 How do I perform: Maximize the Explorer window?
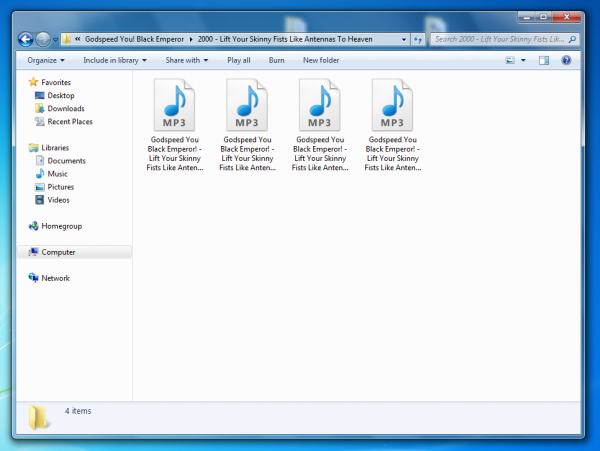pyautogui.click(x=543, y=17)
